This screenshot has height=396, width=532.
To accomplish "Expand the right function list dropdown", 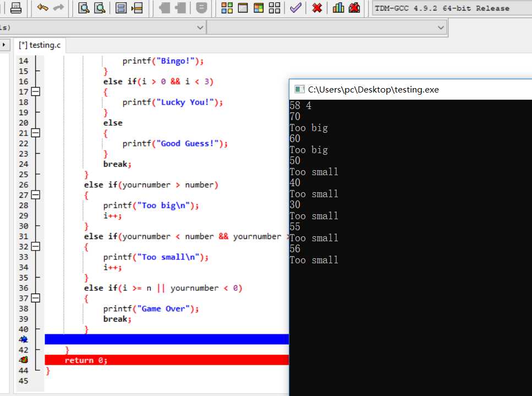I will [x=441, y=28].
